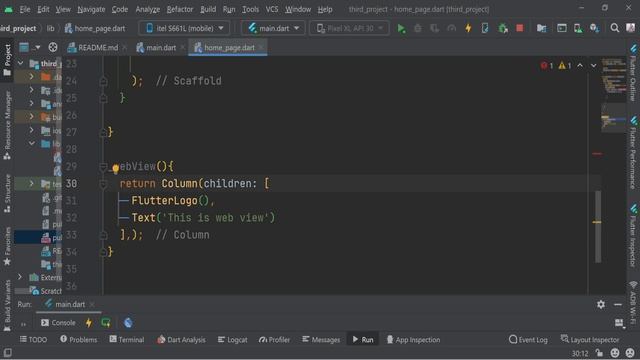Open main.dart run configuration dropdown
640x360 pixels.
pos(273,28)
